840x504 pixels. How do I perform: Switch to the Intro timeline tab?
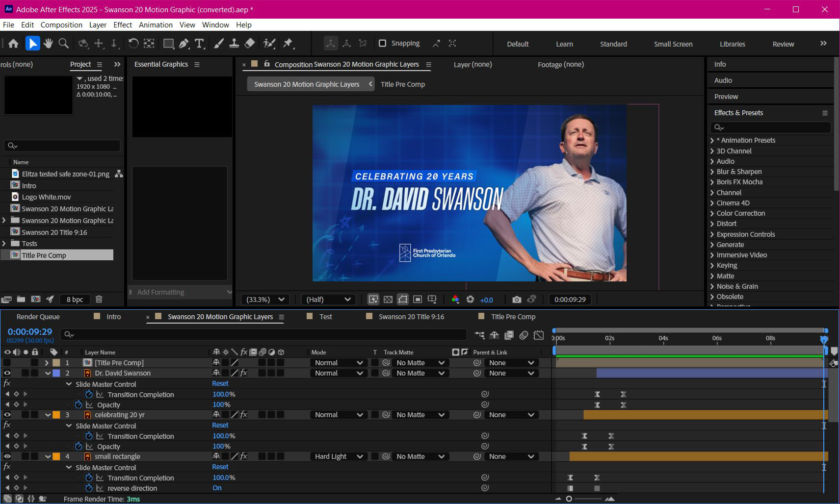pyautogui.click(x=113, y=317)
